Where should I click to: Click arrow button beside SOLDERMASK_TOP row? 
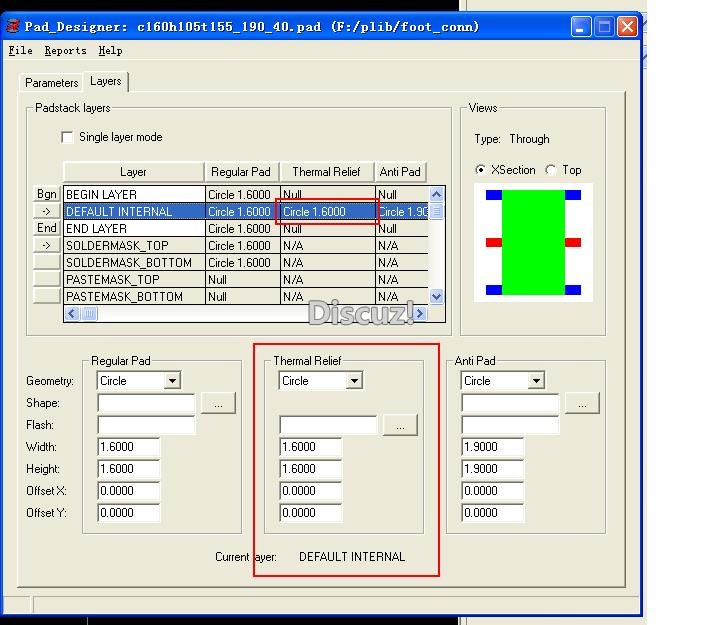point(47,245)
